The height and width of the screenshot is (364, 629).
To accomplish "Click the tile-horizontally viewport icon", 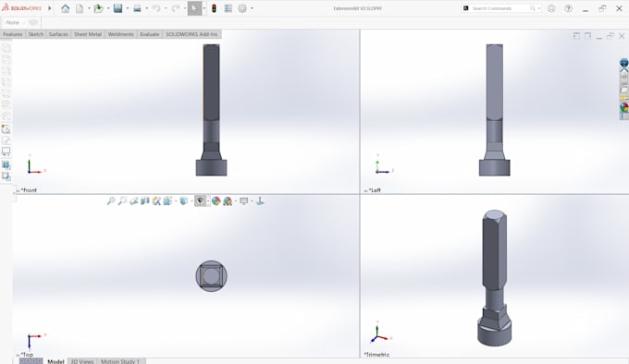I will (x=576, y=36).
